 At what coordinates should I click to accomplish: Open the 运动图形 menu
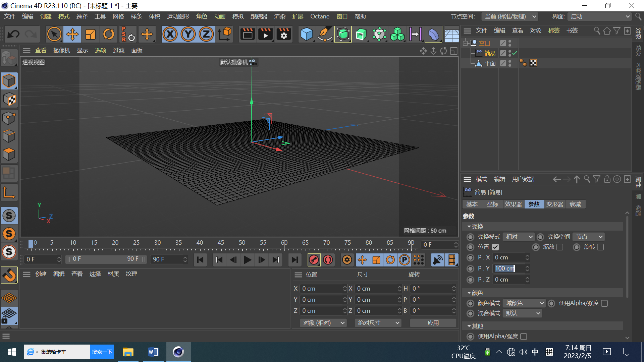point(178,16)
